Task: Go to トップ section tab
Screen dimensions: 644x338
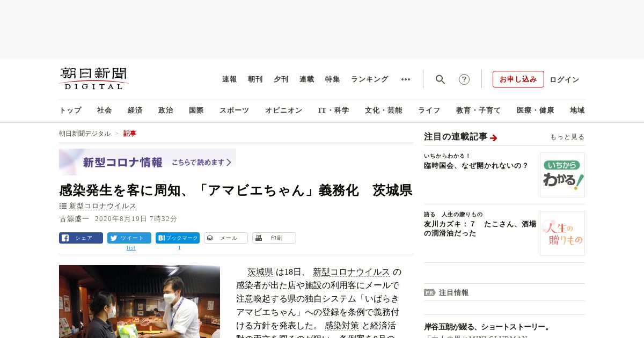Action: [70, 111]
